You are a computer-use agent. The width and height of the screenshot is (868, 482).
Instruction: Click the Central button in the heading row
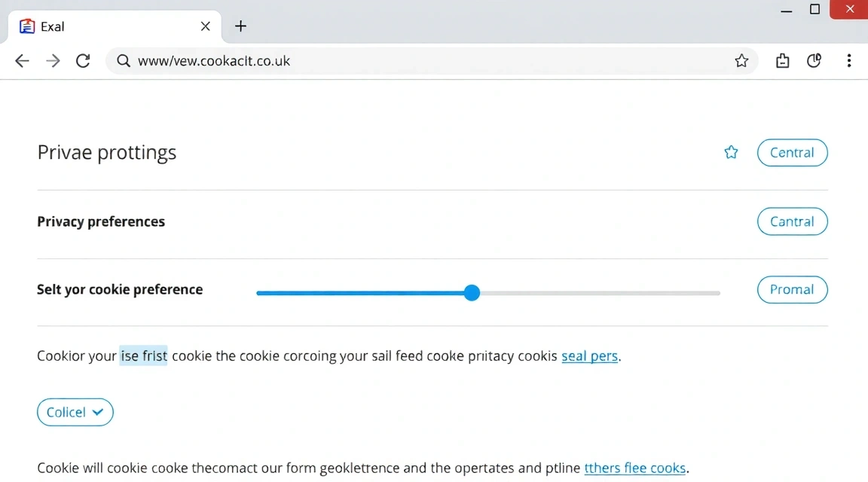click(792, 153)
